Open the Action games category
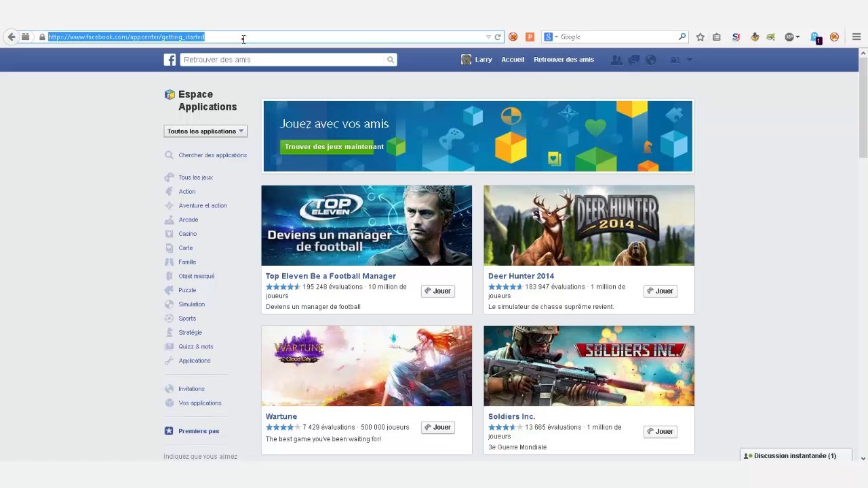The image size is (868, 488). click(x=187, y=192)
